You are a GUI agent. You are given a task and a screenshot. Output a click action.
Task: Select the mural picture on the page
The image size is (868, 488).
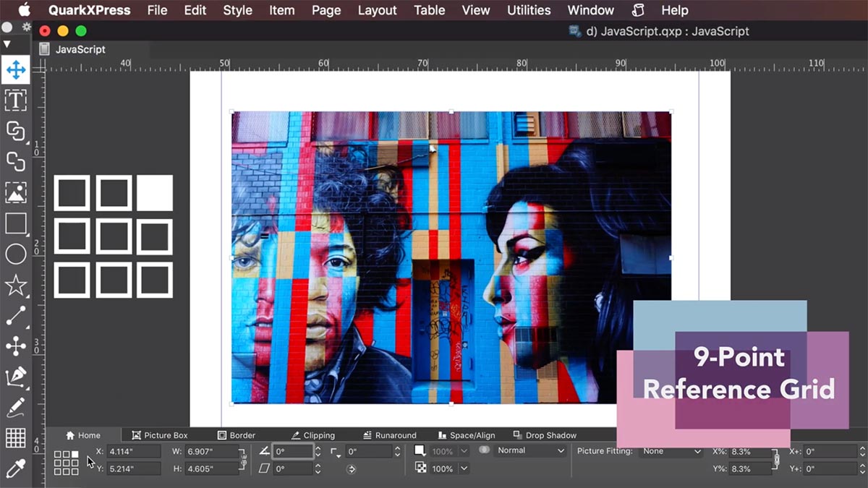451,257
